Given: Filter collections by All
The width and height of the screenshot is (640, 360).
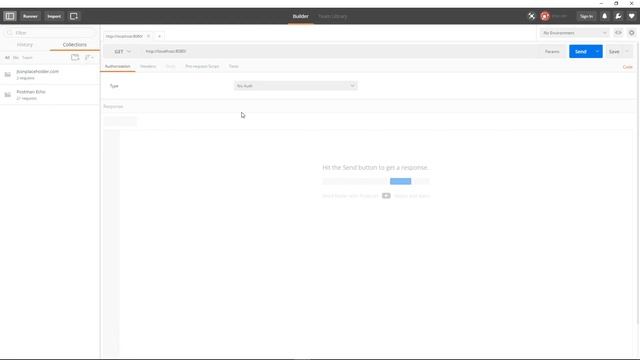Looking at the screenshot, I should coord(7,58).
